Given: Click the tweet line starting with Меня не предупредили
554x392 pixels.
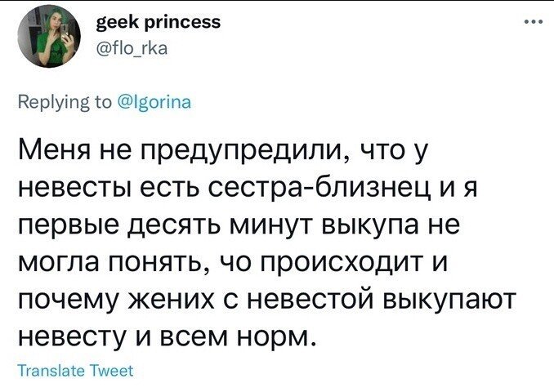Looking at the screenshot, I should point(223,151).
